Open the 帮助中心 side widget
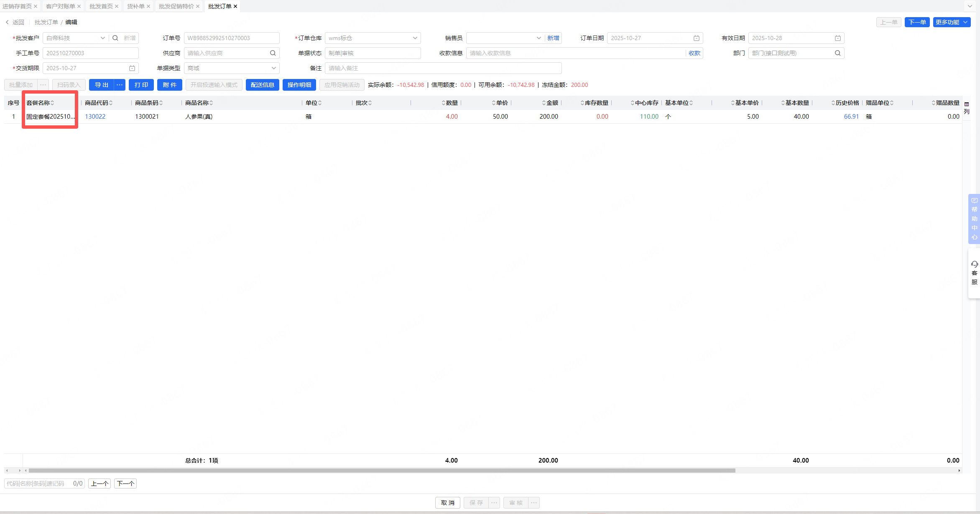 click(975, 219)
